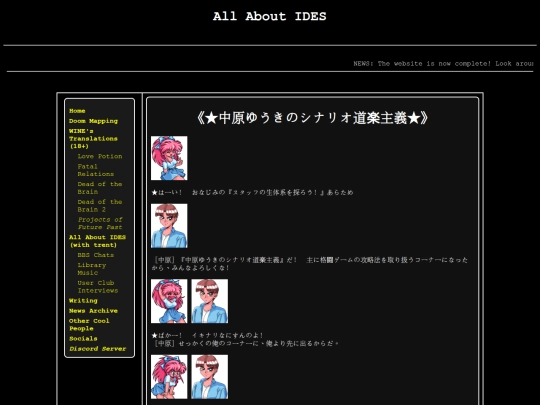Open Dead of the Brain 2 link
540x405 pixels.
pos(100,206)
